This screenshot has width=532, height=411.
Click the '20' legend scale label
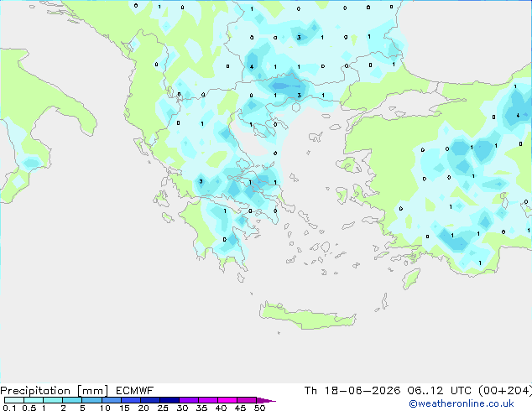pos(143,408)
